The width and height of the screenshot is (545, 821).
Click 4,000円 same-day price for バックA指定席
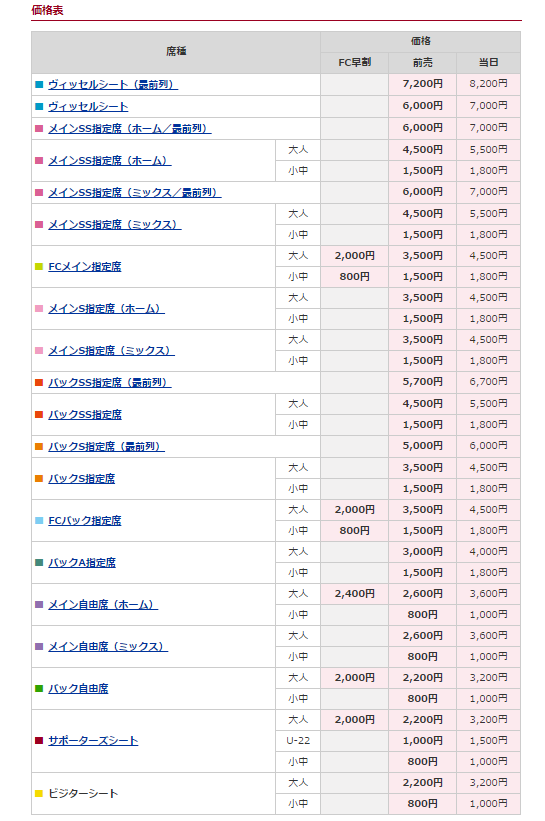[488, 552]
